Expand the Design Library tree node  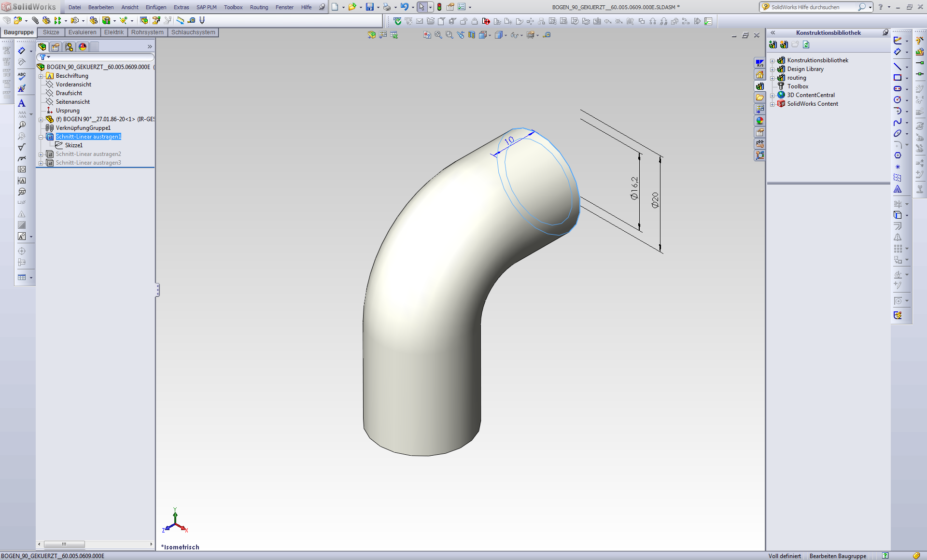(x=772, y=70)
